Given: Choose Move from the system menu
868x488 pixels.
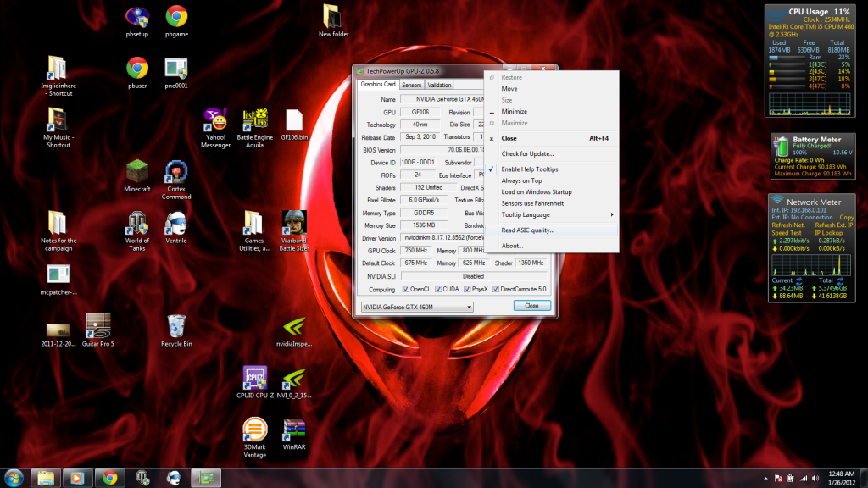Looking at the screenshot, I should tap(551, 88).
